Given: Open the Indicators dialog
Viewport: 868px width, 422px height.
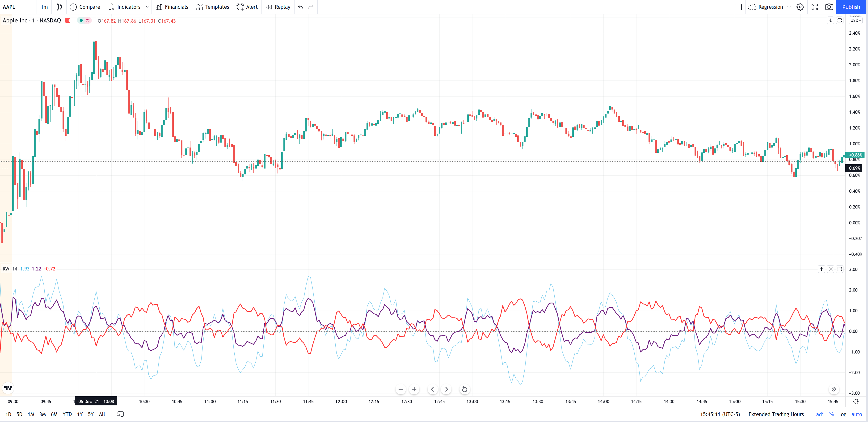Looking at the screenshot, I should pyautogui.click(x=124, y=7).
